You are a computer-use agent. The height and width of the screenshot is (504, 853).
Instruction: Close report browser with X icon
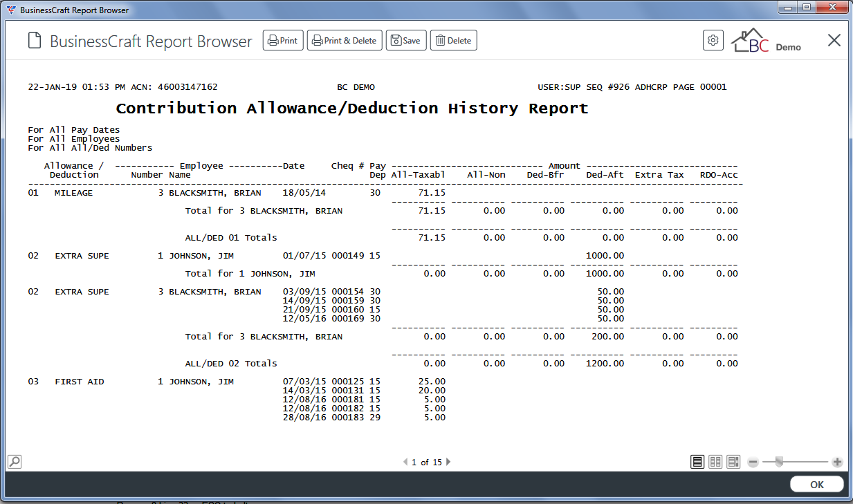834,40
